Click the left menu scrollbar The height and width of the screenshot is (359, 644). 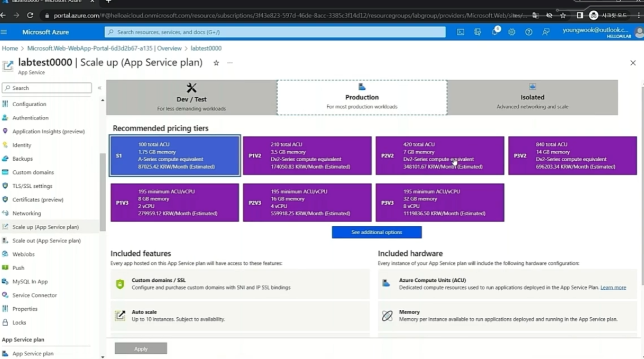(103, 192)
